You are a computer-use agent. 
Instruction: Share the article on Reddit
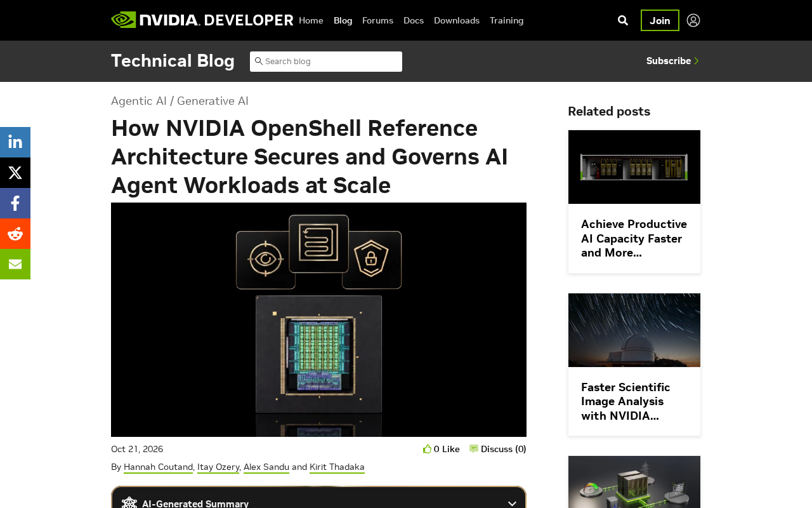click(15, 234)
